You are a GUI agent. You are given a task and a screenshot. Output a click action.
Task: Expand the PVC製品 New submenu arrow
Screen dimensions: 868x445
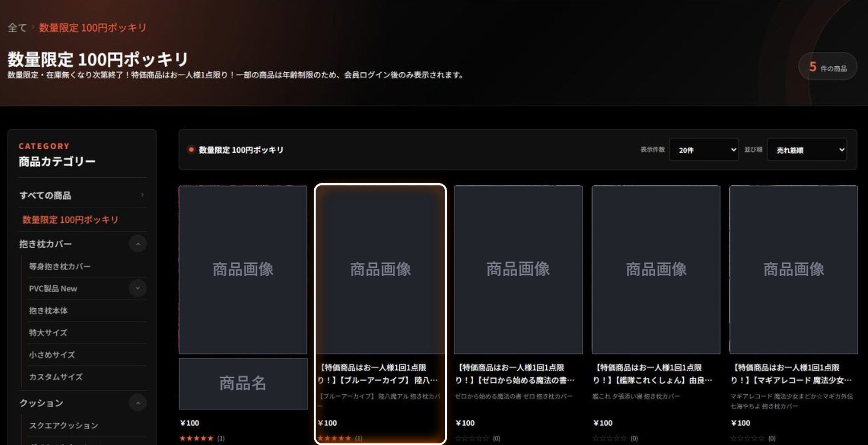pyautogui.click(x=138, y=288)
